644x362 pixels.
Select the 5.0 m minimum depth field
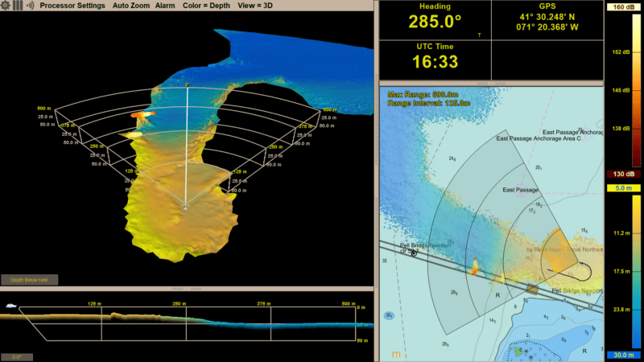tap(623, 189)
